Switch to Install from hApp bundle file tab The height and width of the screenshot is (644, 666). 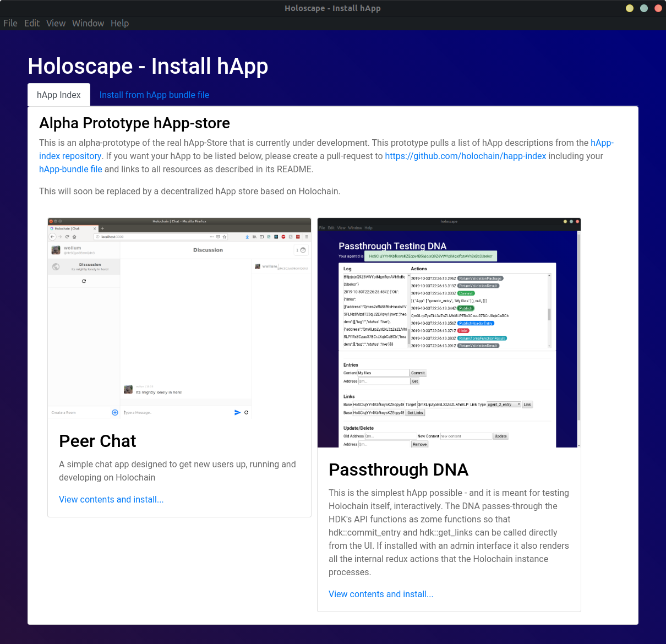pos(154,95)
